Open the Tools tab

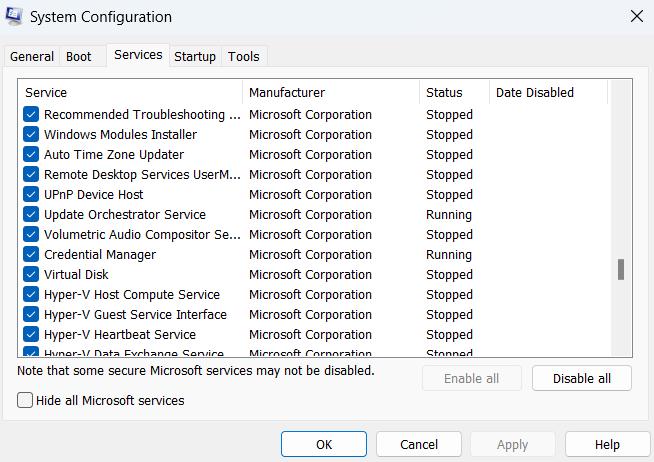[x=243, y=57]
